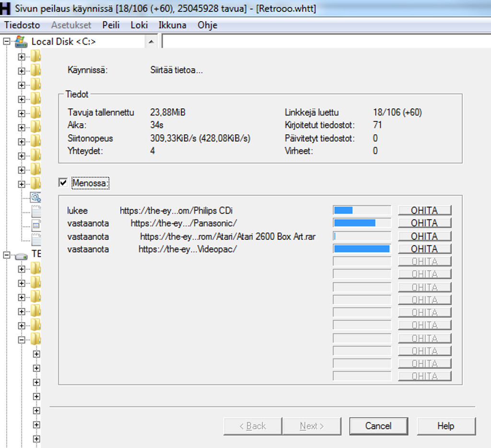This screenshot has height=448, width=491.
Task: Select the TE drive icon
Action: tap(21, 256)
